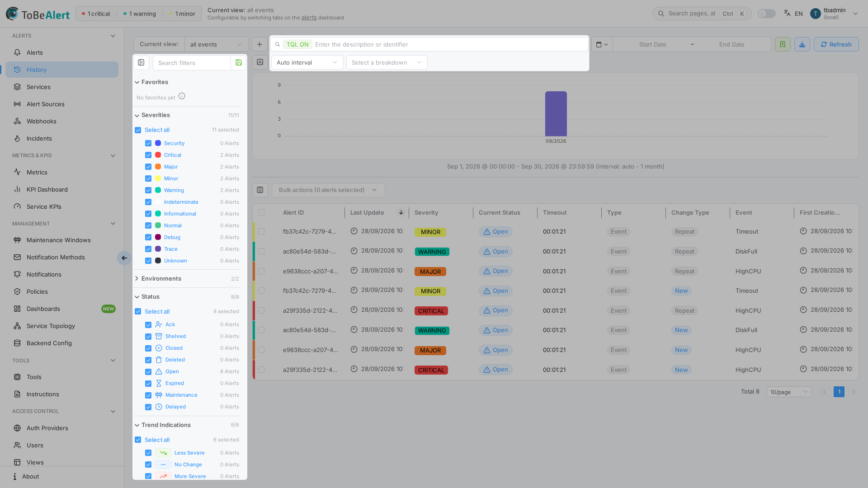
Task: Open Maintenance Windows in the sidebar
Action: pos(62,240)
